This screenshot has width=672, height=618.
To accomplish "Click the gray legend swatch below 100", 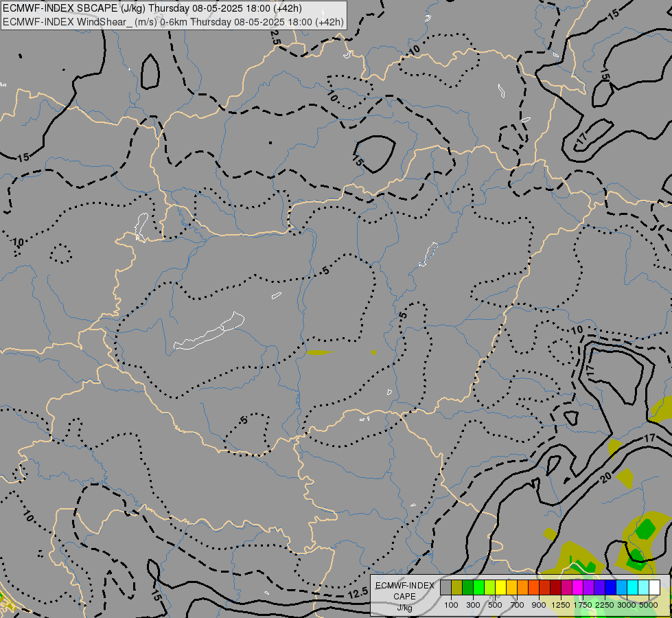I will coord(446,587).
